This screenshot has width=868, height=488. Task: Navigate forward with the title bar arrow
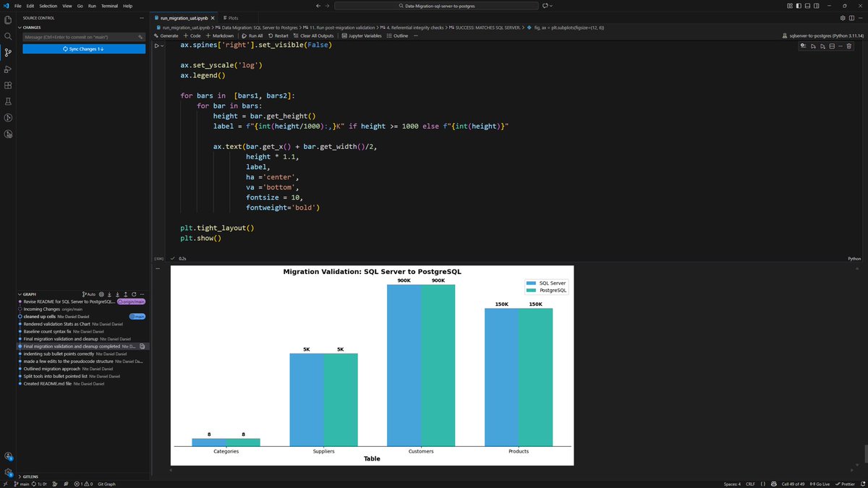[x=328, y=5]
